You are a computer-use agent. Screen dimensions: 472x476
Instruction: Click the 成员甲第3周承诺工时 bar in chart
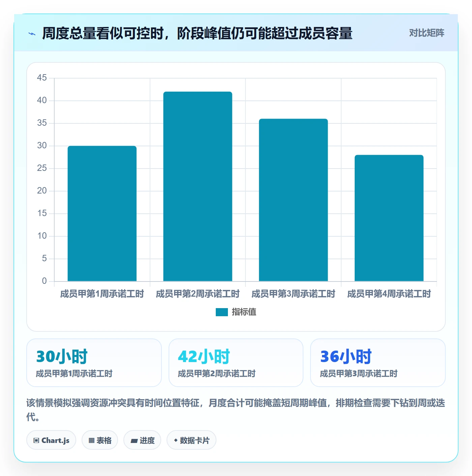coord(293,200)
